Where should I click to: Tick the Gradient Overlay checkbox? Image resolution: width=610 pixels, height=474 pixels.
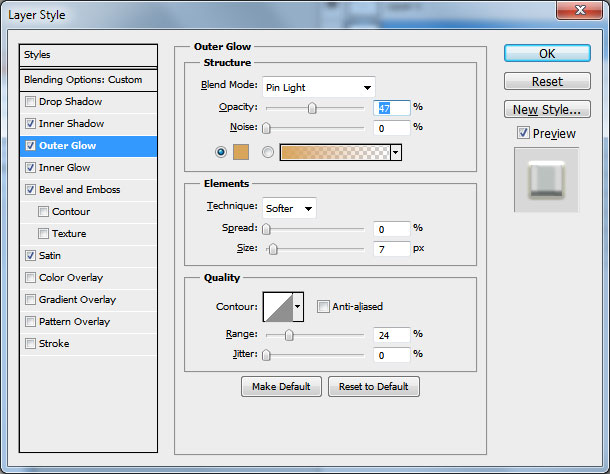click(30, 300)
